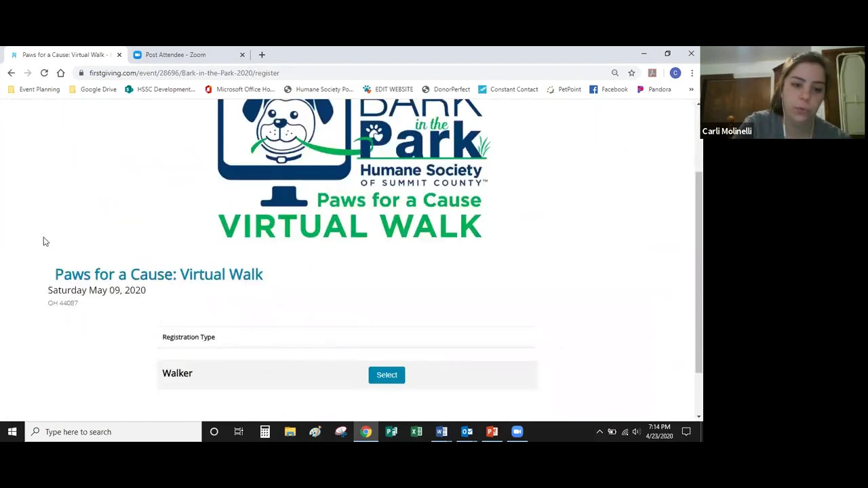Open the Adobe Acrobat extension icon
868x488 pixels.
coord(652,73)
